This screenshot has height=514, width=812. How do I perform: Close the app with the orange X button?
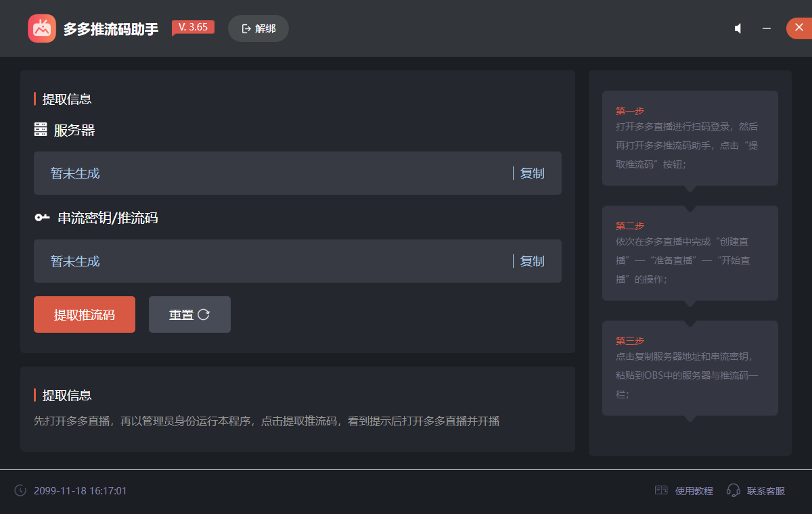799,28
